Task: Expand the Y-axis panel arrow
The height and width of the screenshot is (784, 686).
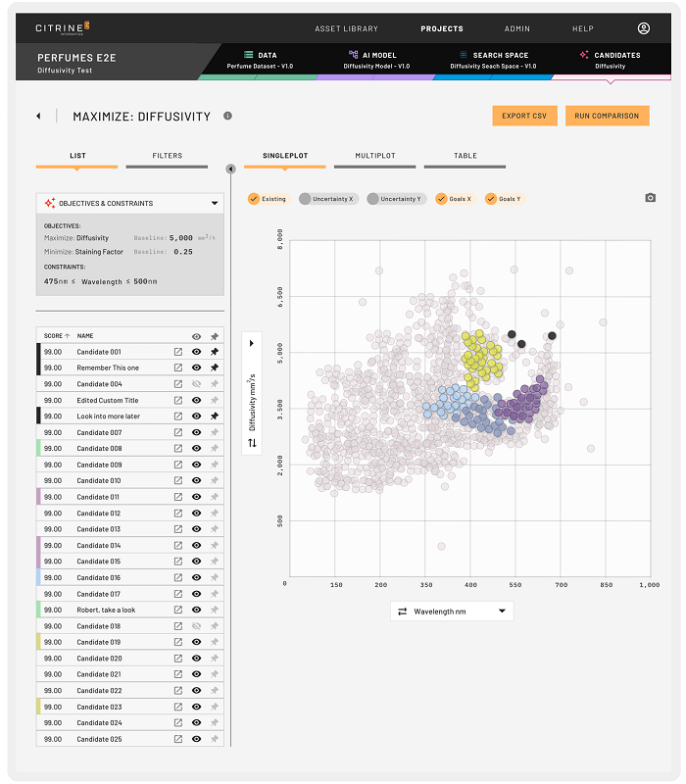Action: pos(252,344)
